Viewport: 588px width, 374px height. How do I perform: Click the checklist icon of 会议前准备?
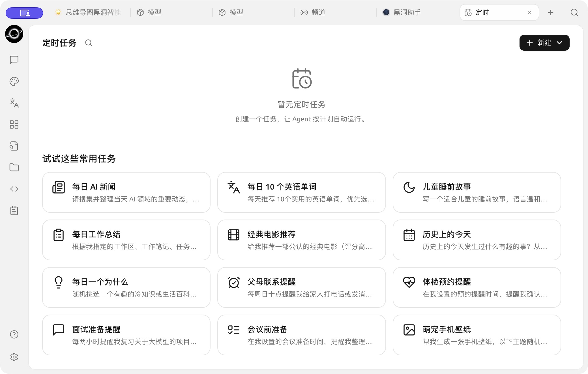(x=234, y=330)
